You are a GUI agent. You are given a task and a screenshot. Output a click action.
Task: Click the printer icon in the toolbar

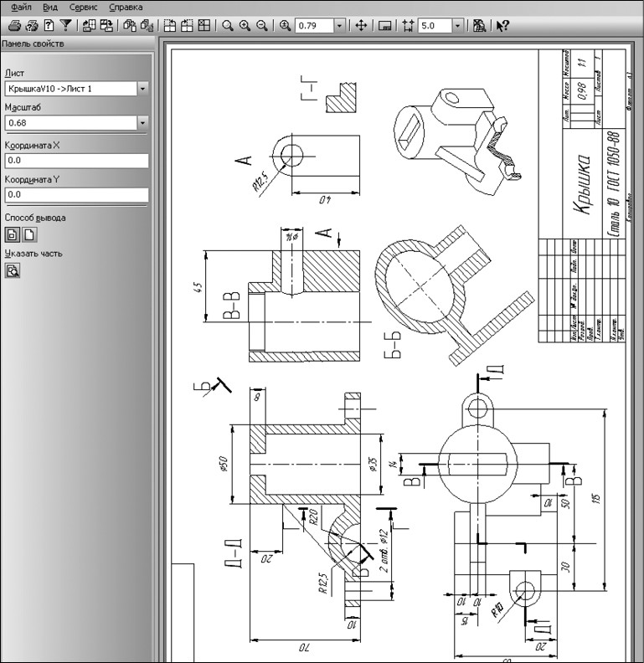tap(15, 26)
